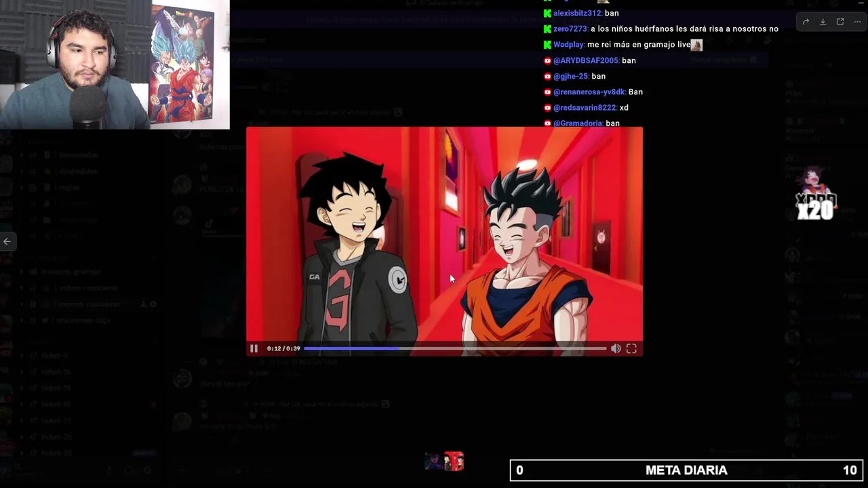
Task: Click chat username @Gramadoria
Action: (578, 123)
